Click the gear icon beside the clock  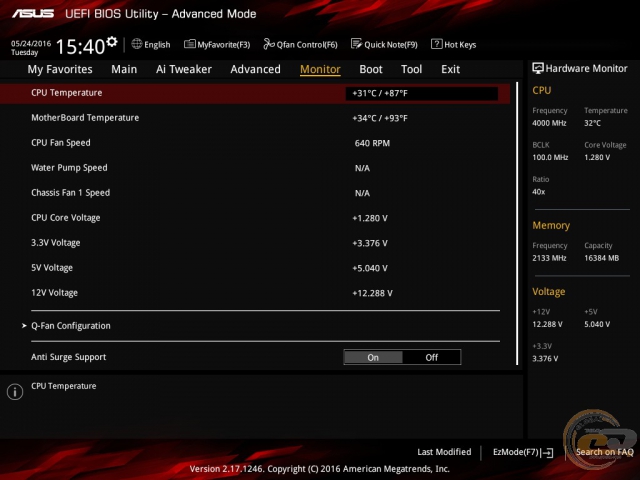tap(112, 41)
